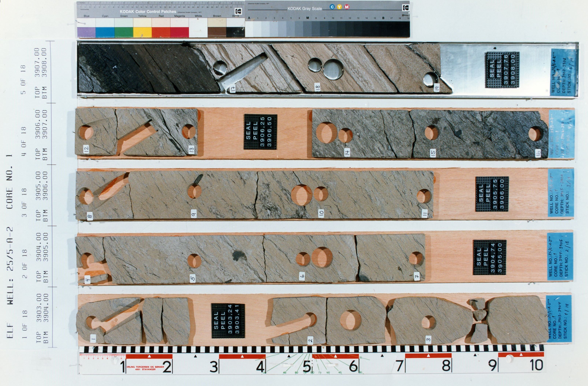Viewport: 588px width, 386px height.
Task: Click Kodak logo on the gray scale card
Action: click(x=405, y=8)
